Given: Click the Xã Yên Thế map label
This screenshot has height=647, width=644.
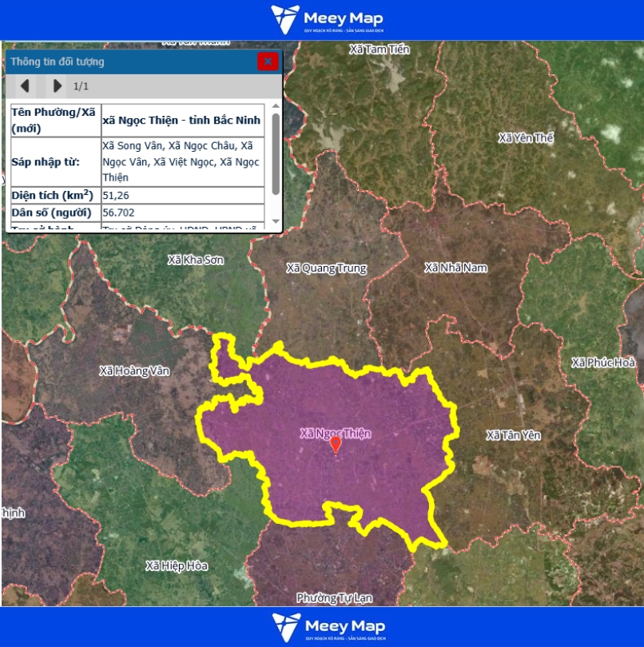Looking at the screenshot, I should pyautogui.click(x=526, y=138).
